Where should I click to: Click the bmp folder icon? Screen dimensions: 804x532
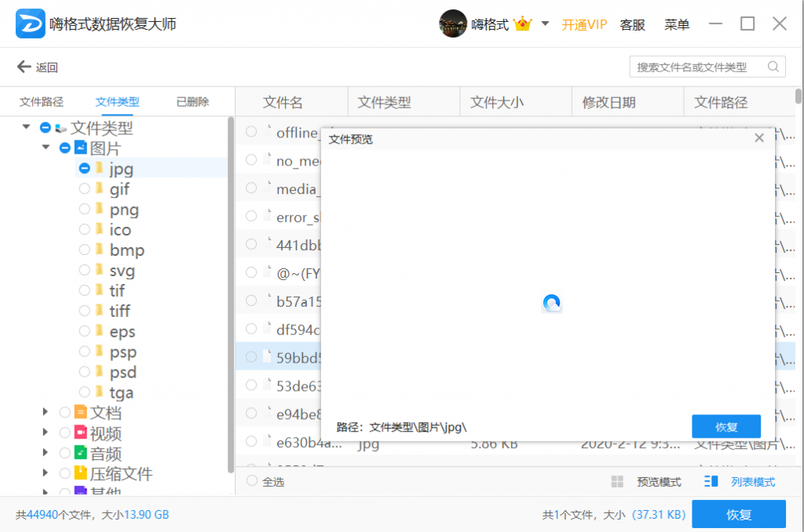[x=100, y=250]
